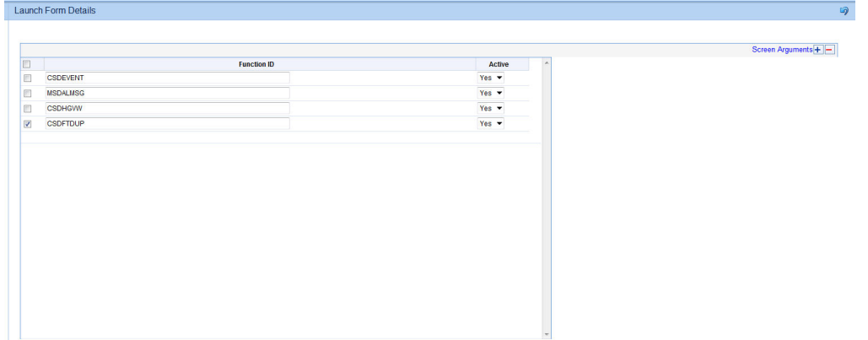This screenshot has width=868, height=340.
Task: Uncheck the CSDFTDUP row checkbox
Action: tap(27, 124)
